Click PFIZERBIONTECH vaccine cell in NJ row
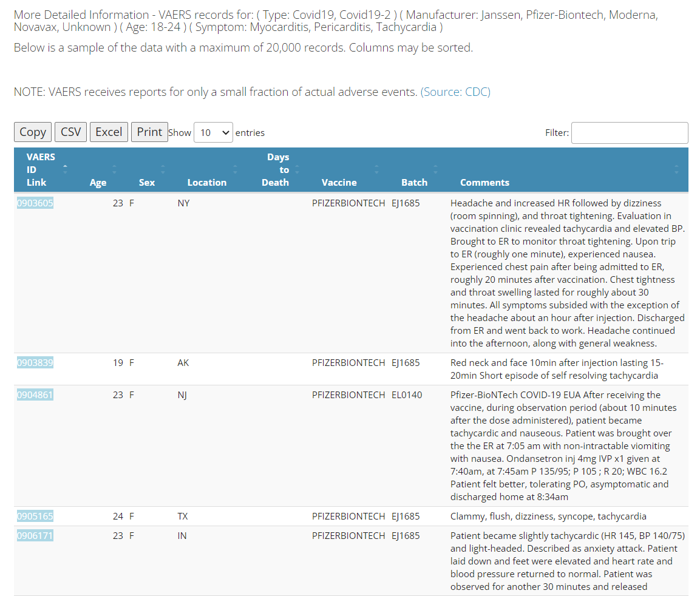The height and width of the screenshot is (596, 700). (x=348, y=395)
